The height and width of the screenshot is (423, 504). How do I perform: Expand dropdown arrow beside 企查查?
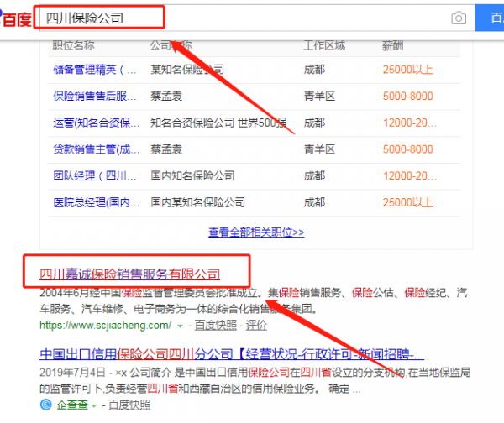click(x=92, y=406)
